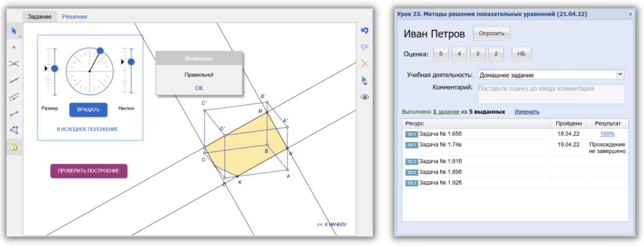Set grade 2 button

click(x=496, y=54)
